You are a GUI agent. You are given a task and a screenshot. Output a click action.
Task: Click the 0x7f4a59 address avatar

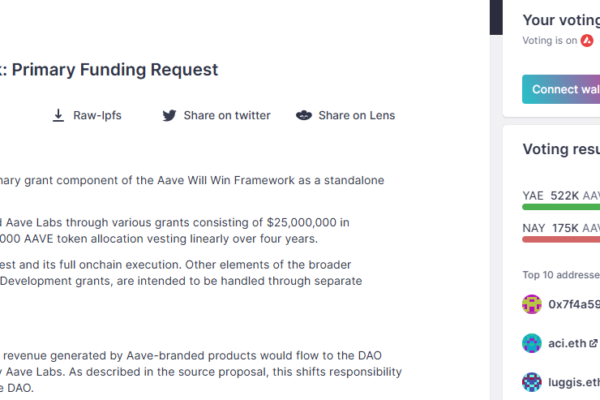pyautogui.click(x=532, y=304)
